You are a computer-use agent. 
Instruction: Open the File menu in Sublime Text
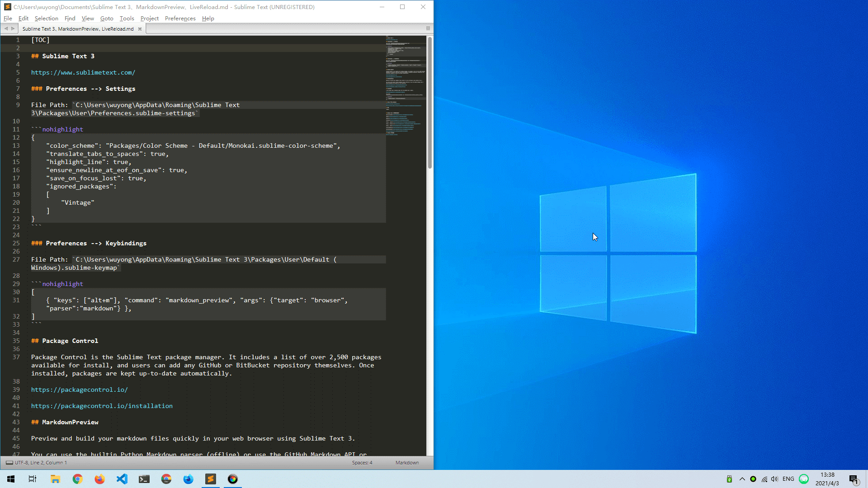coord(8,18)
